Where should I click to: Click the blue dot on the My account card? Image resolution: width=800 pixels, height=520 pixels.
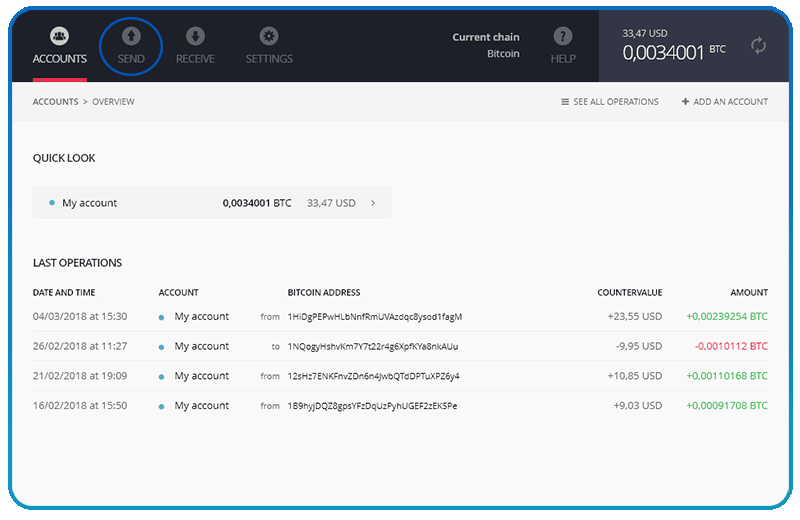[x=52, y=203]
